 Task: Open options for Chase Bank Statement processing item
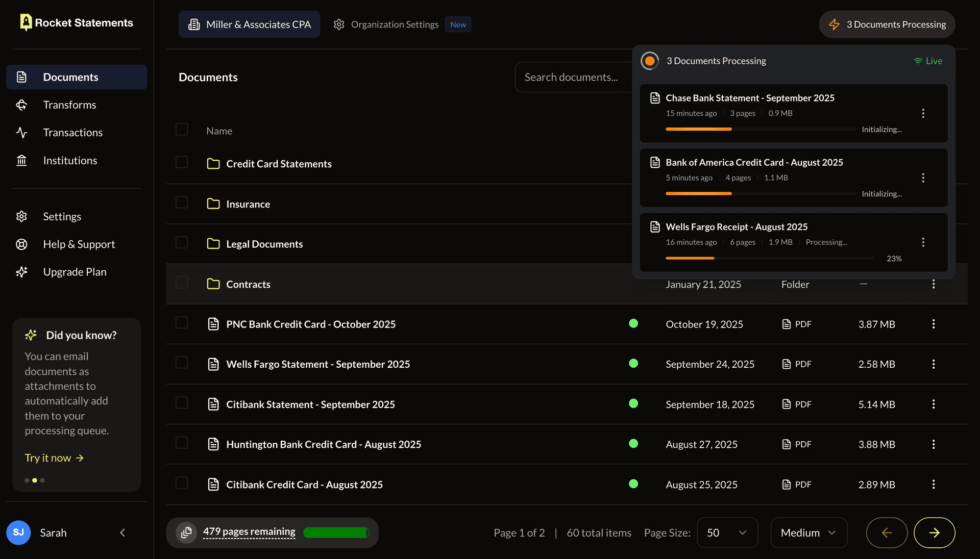point(923,113)
